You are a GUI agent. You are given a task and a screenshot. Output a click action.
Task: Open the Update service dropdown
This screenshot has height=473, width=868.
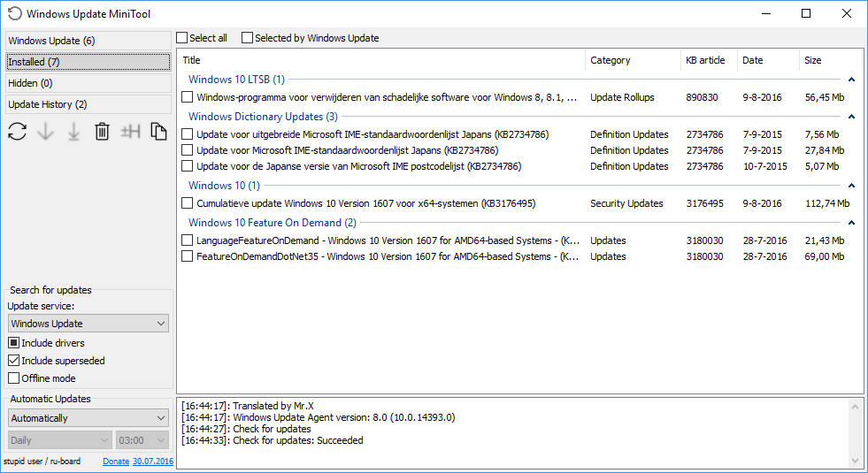[x=88, y=324]
